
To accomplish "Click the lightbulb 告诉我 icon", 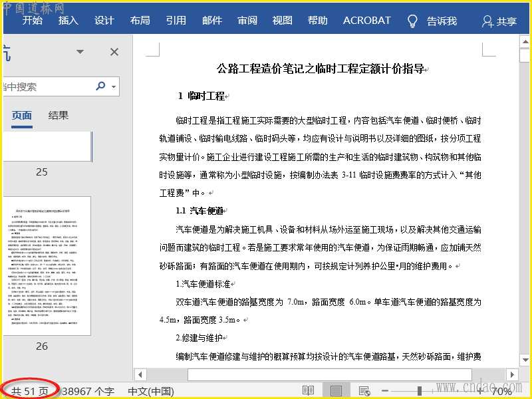I will (x=412, y=21).
